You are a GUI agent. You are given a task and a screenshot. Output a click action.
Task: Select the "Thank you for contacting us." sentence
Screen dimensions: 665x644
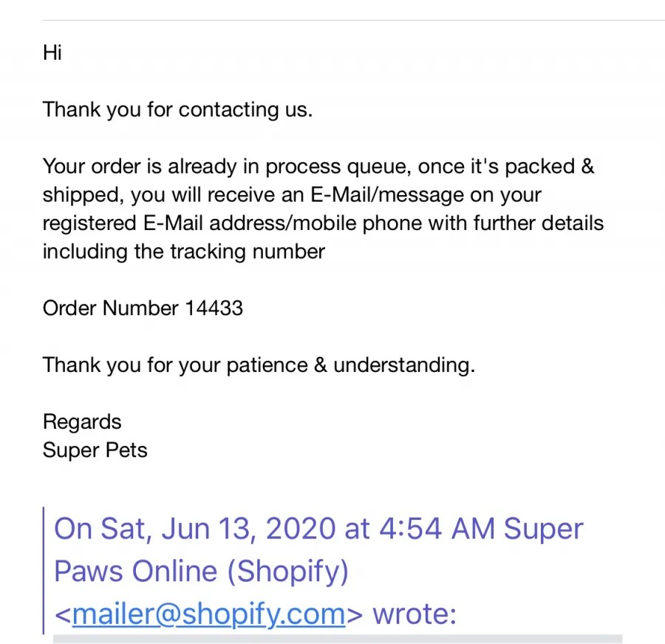click(x=177, y=109)
